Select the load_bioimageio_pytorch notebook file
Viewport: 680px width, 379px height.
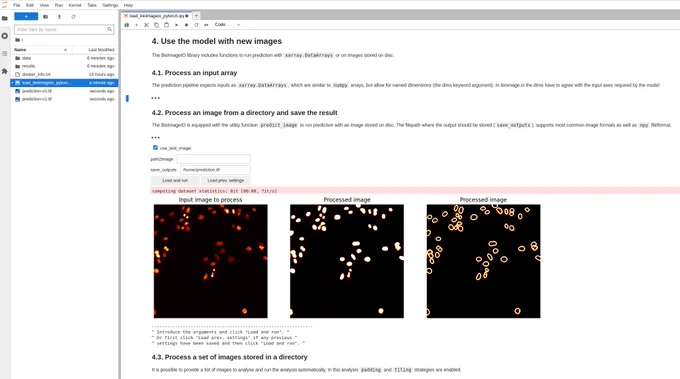[x=64, y=83]
